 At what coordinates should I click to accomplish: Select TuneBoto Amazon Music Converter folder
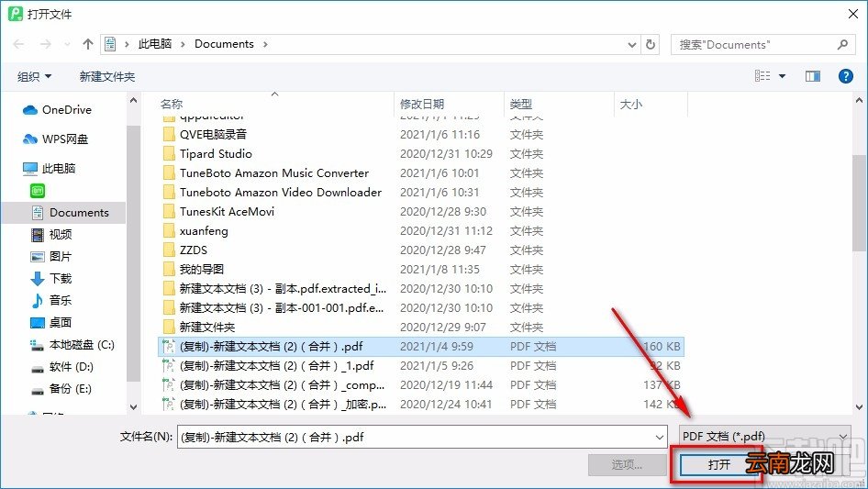[421, 173]
